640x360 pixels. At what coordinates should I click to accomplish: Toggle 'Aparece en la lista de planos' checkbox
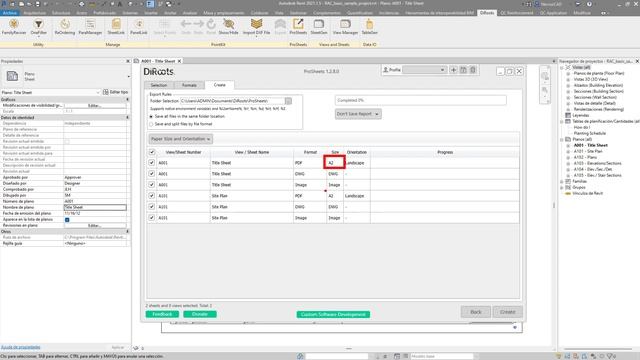[67, 220]
